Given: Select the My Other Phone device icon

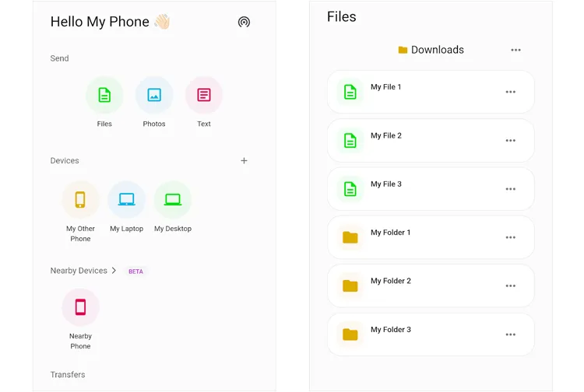Looking at the screenshot, I should (x=80, y=199).
